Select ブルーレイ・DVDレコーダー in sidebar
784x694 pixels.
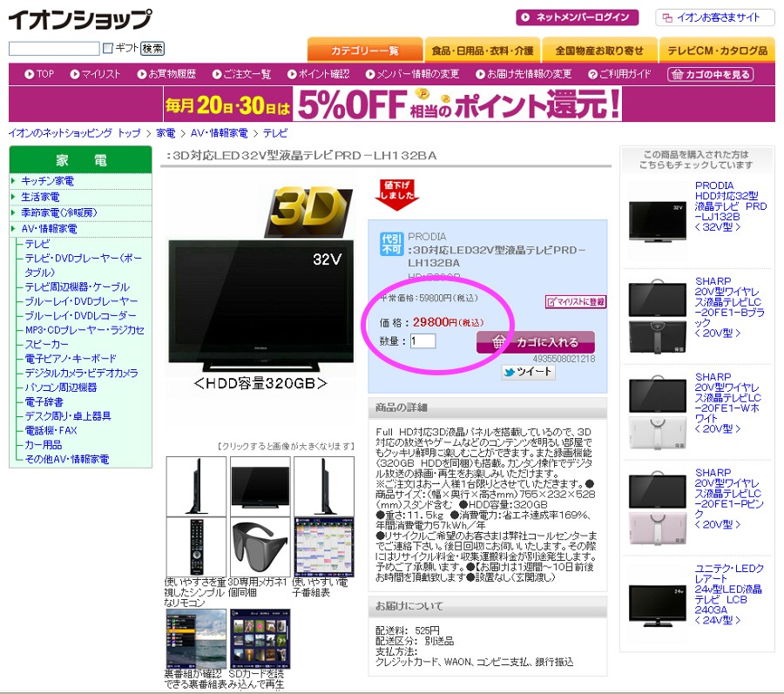pos(80,316)
